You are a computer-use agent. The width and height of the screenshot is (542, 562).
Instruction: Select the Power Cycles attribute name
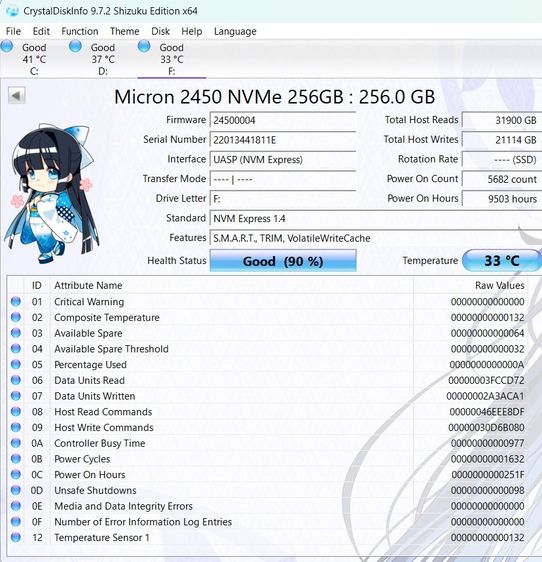[x=82, y=459]
